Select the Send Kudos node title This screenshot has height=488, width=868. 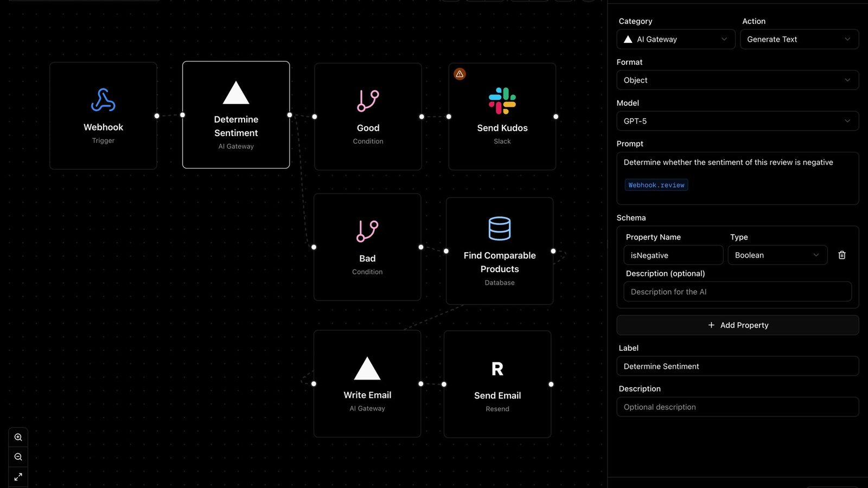click(502, 128)
